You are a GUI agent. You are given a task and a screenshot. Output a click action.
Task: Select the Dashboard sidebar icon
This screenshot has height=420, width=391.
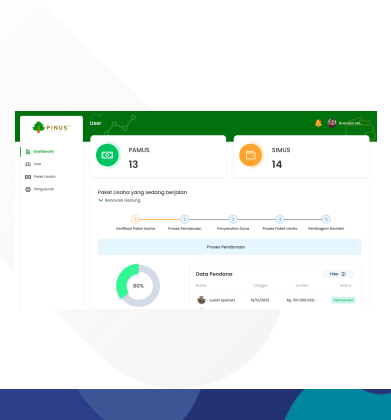tap(28, 151)
